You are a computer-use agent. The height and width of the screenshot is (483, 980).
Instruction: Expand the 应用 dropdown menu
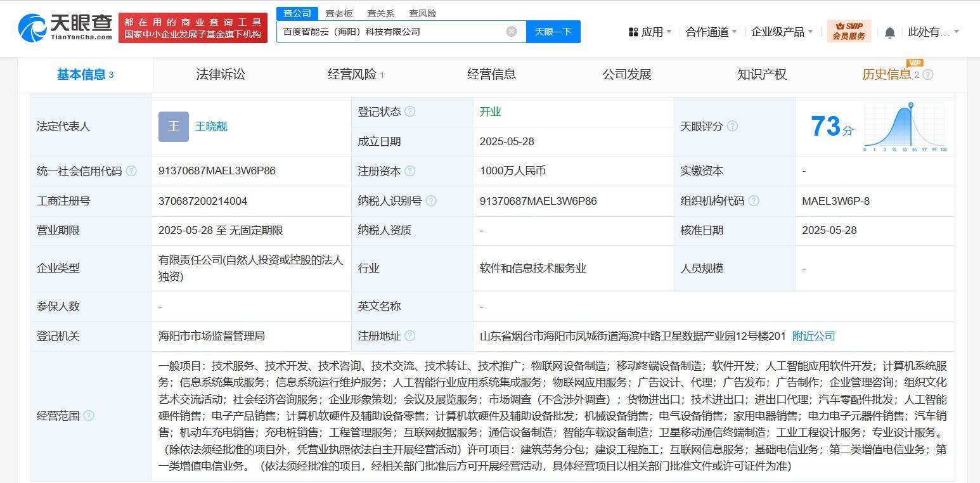click(x=650, y=32)
